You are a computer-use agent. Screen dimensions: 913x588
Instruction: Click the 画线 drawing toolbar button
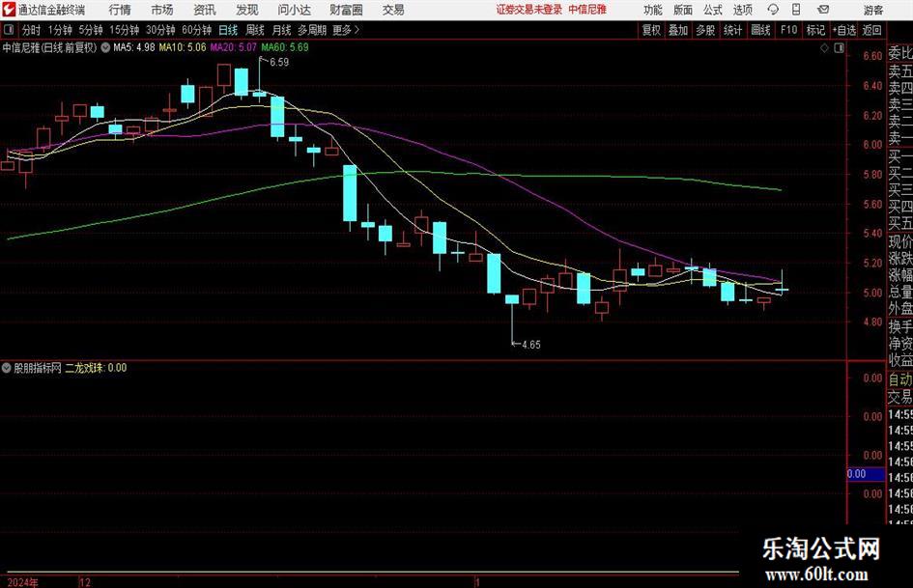pos(760,30)
